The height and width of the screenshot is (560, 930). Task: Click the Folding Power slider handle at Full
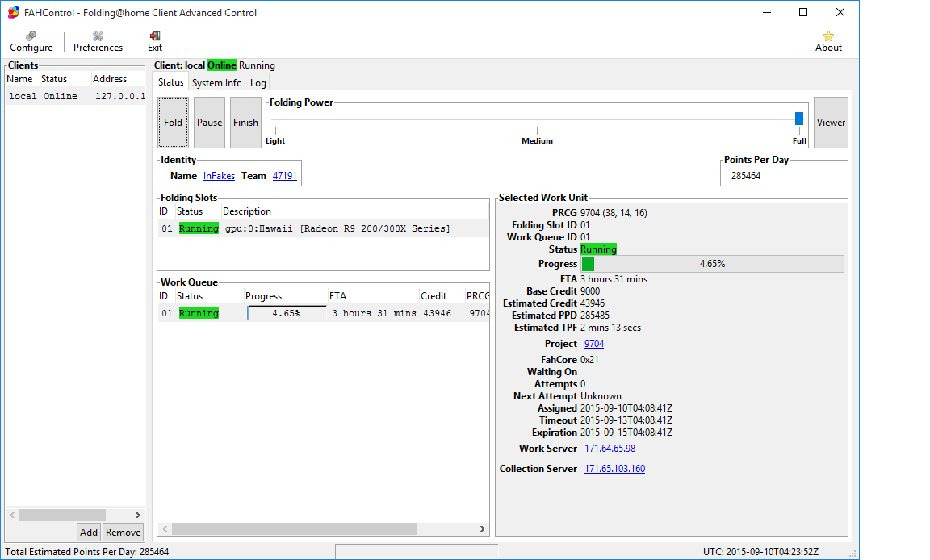click(799, 119)
